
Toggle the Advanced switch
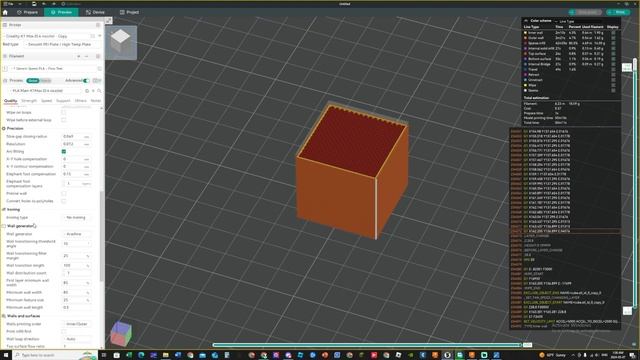pyautogui.click(x=86, y=80)
